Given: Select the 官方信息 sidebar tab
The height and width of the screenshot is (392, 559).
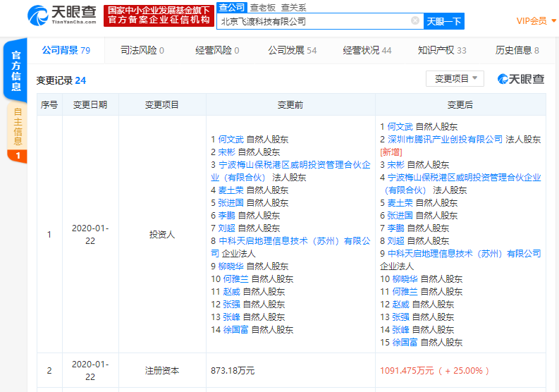Looking at the screenshot, I should 16,71.
